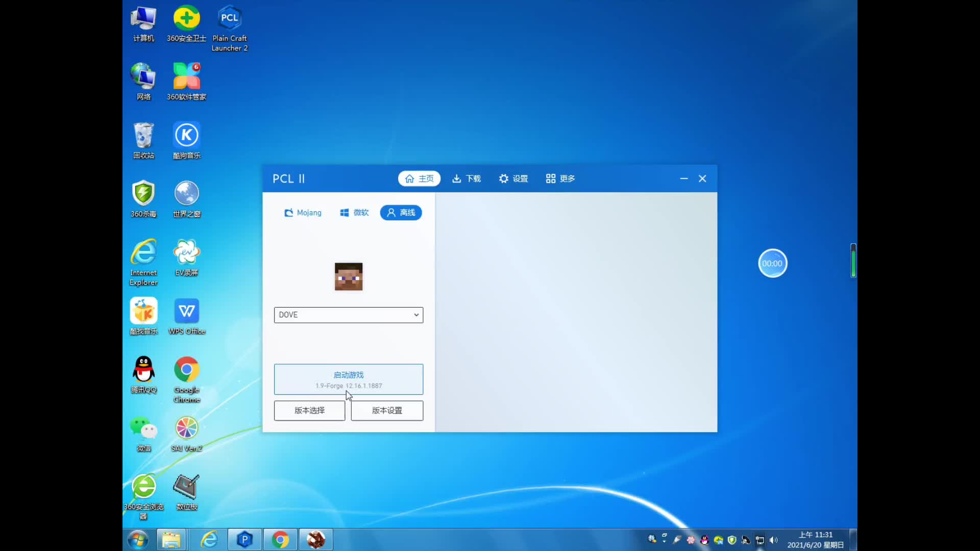
Task: Open the 更多 more tab
Action: tap(560, 179)
